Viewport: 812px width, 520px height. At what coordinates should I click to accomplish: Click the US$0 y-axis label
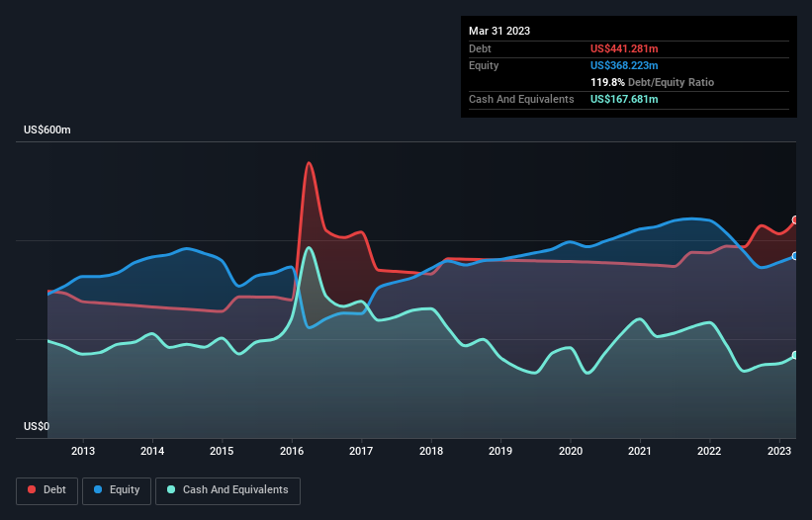point(37,426)
